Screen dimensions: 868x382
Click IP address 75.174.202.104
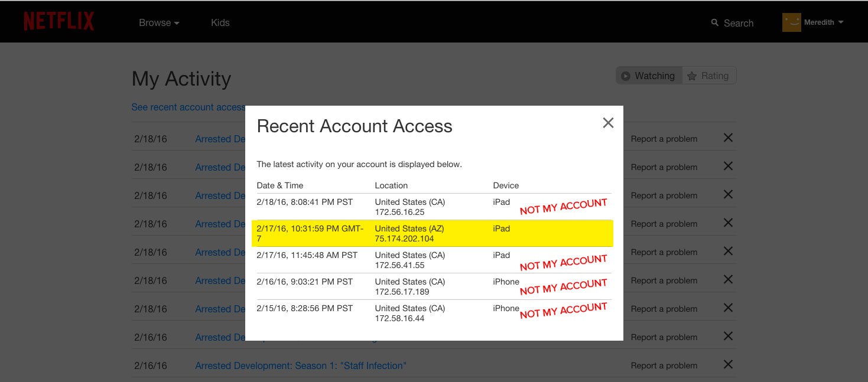tap(404, 239)
